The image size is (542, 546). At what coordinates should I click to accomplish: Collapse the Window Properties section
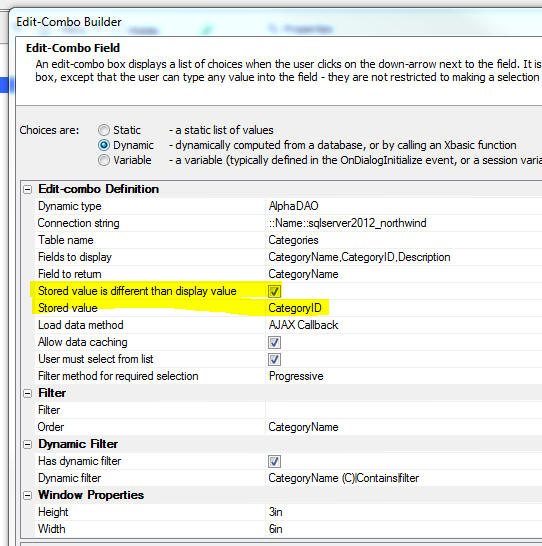[28, 496]
